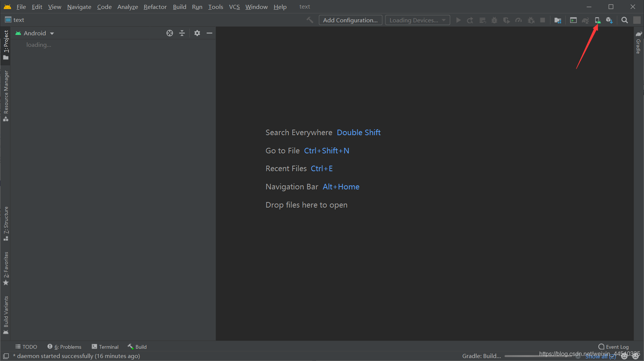
Task: Click the Android Studio logo icon
Action: (x=7, y=7)
